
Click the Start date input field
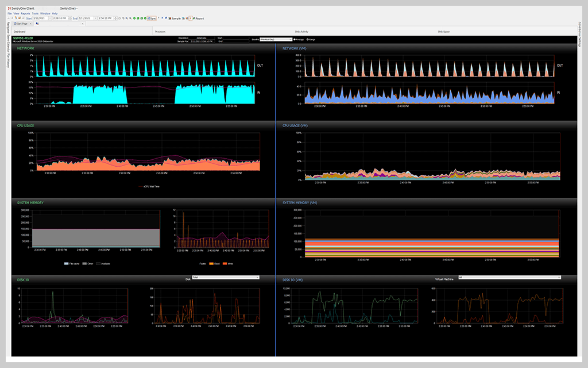(x=40, y=18)
